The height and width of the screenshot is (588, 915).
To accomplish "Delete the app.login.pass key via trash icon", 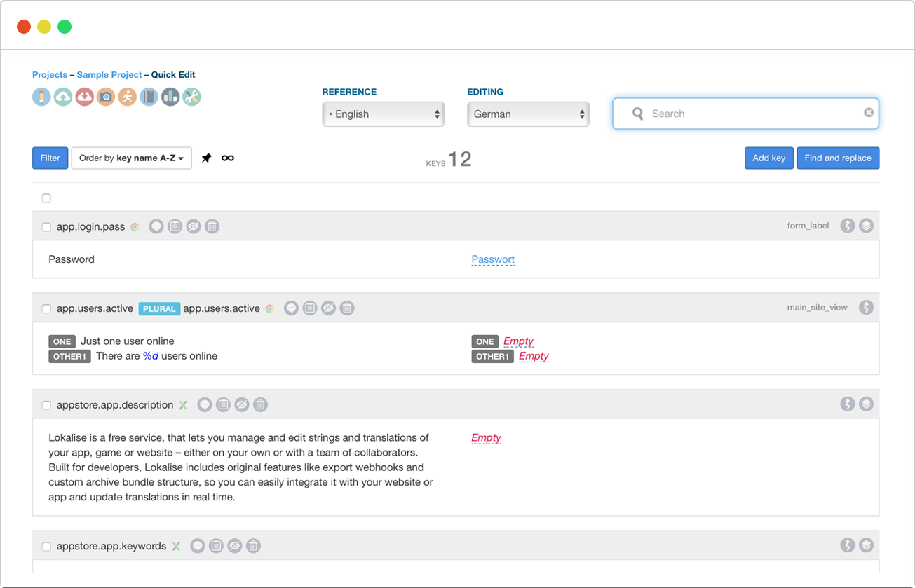I will click(x=212, y=226).
